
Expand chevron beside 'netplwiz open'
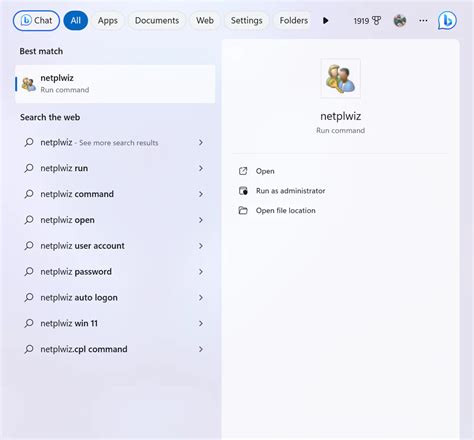(x=201, y=220)
